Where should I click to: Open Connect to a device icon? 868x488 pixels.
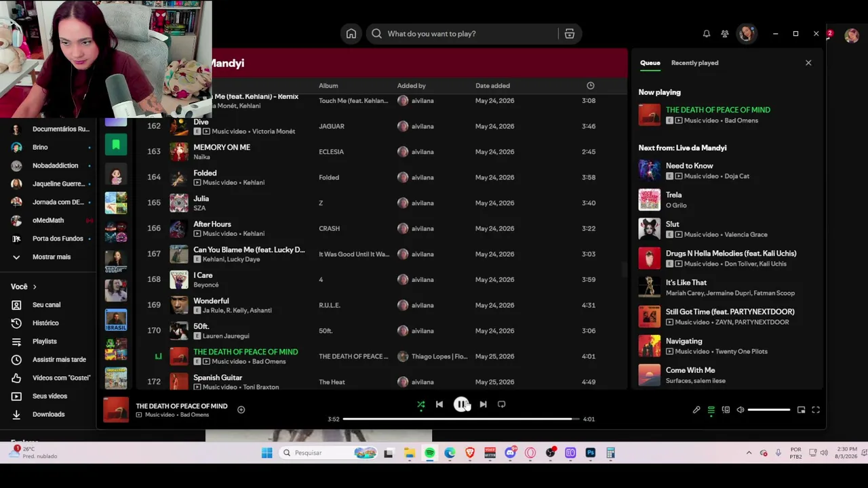tap(726, 410)
